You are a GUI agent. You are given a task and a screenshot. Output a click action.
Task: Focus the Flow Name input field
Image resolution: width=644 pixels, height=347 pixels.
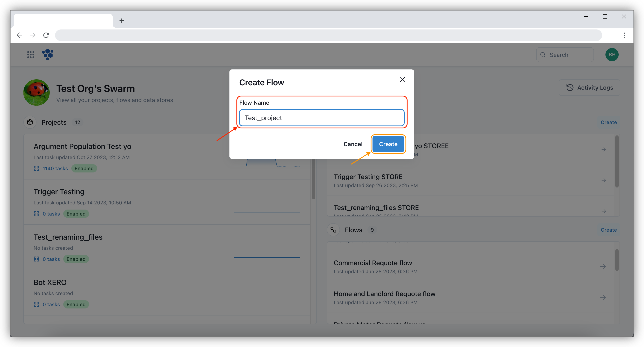322,118
